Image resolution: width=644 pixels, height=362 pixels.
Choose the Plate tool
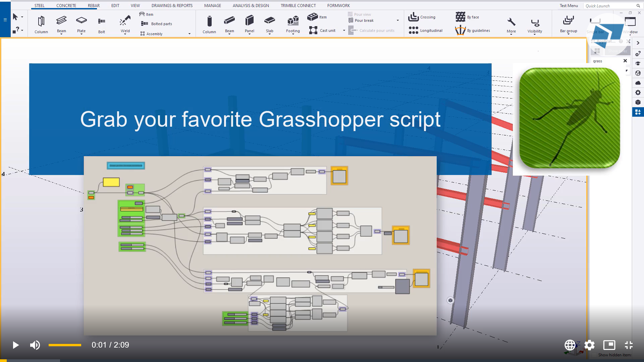81,24
